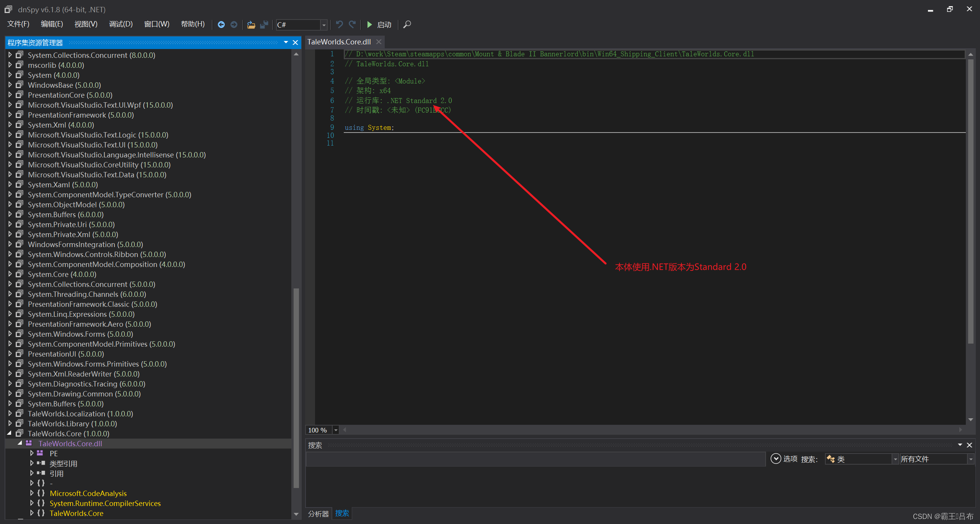This screenshot has width=980, height=524.
Task: Click the search text input field
Action: tap(536, 459)
